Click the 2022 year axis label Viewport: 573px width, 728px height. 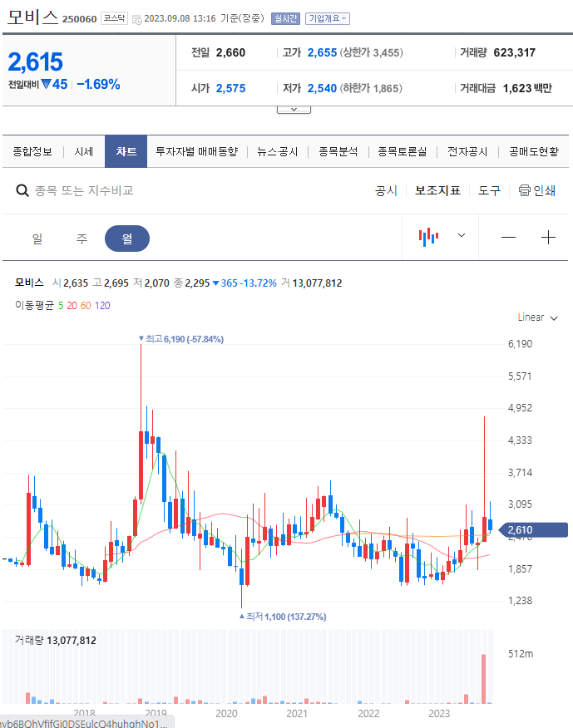pyautogui.click(x=368, y=713)
